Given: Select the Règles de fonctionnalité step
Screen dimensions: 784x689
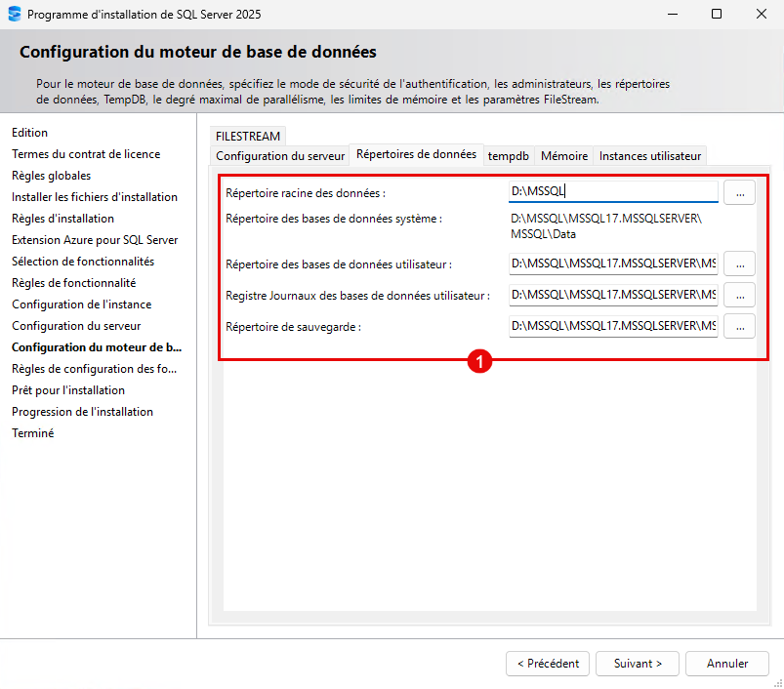Looking at the screenshot, I should click(74, 283).
